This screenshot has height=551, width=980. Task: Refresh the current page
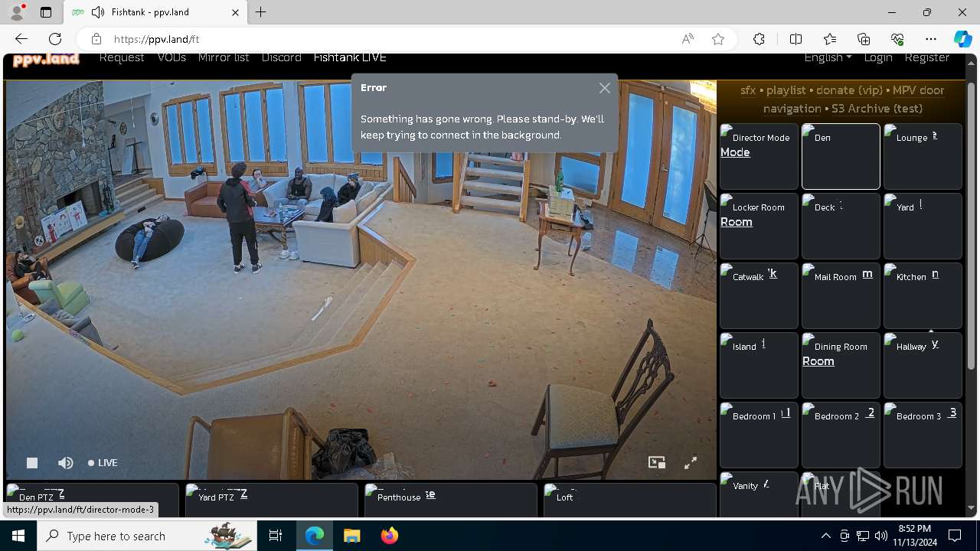[x=55, y=39]
